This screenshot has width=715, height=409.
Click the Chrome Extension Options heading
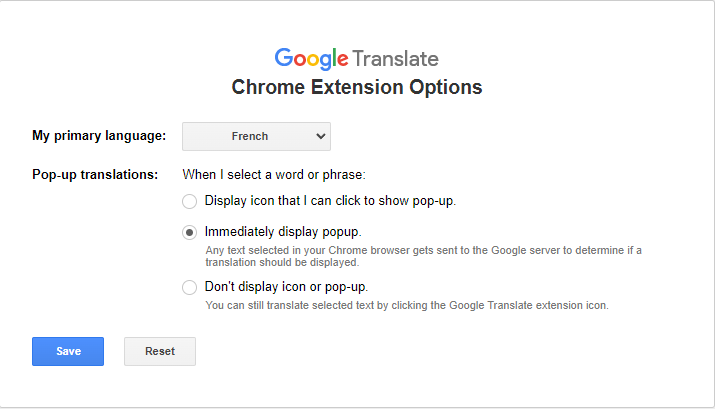tap(357, 87)
